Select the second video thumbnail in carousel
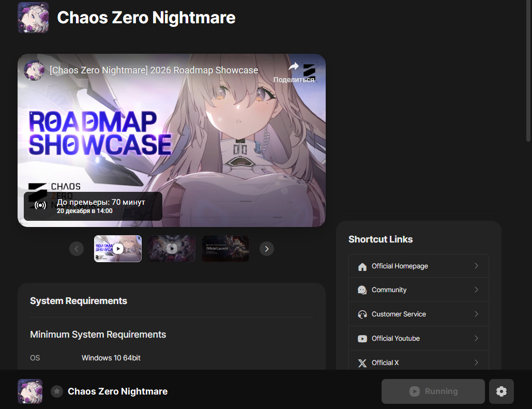Screen dimensions: 532x409 click(172, 249)
